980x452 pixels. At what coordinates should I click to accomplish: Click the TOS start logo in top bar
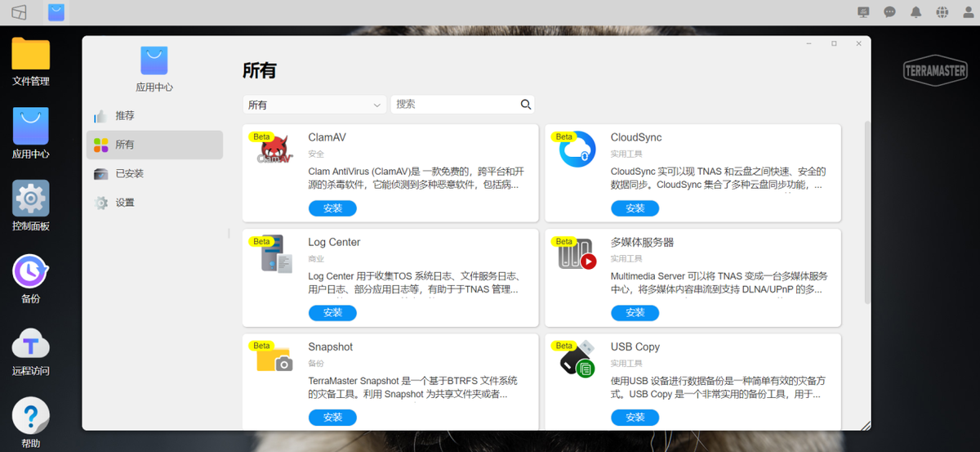(x=19, y=12)
